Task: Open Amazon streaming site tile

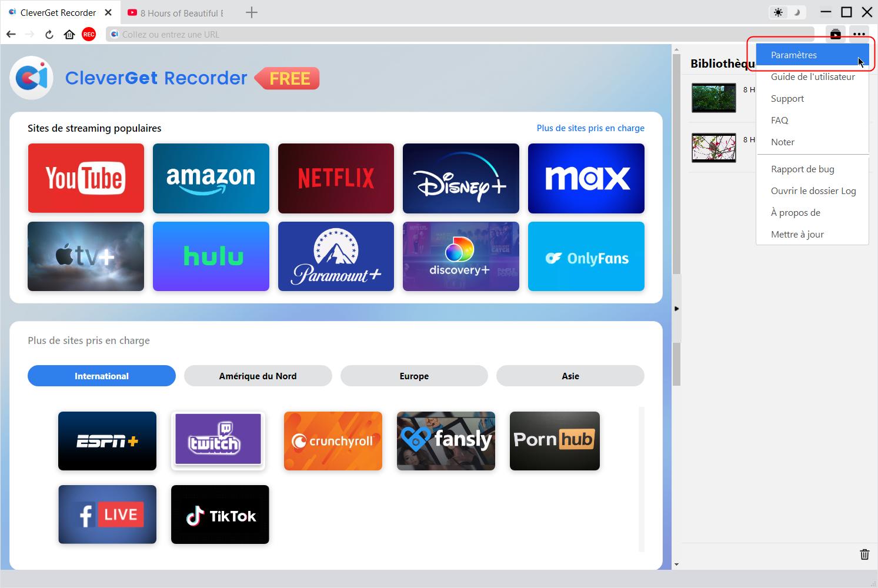Action: pyautogui.click(x=211, y=178)
